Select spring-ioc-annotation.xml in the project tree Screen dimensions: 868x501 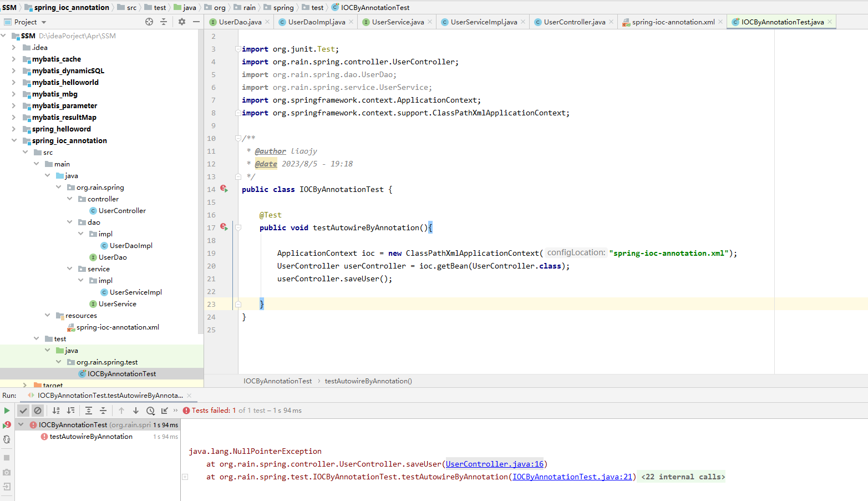(118, 327)
